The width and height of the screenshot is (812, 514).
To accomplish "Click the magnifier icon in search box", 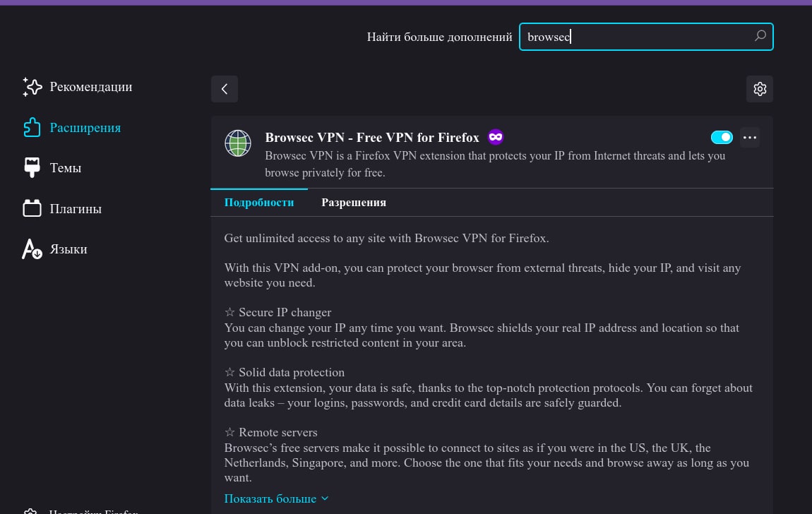I will 760,36.
